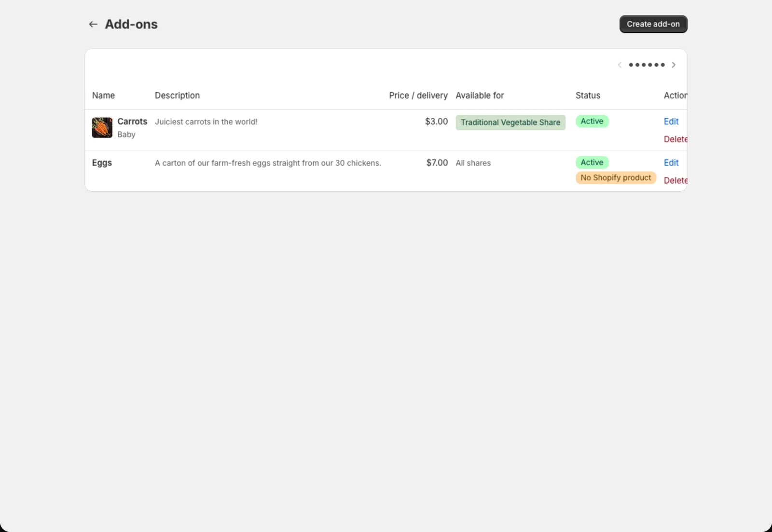Click the Traditional Vegetable Share tag
Image resolution: width=772 pixels, height=532 pixels.
510,123
